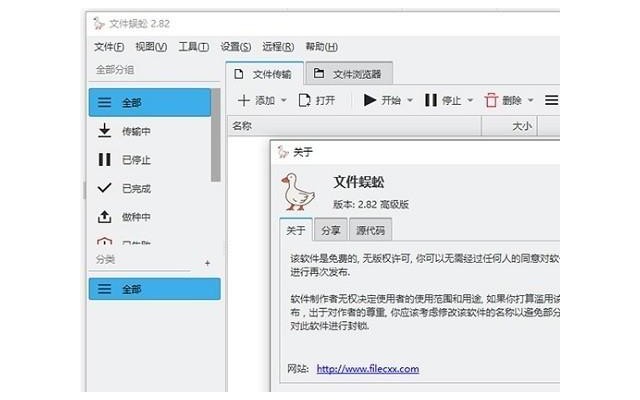Sort by the 名称 column header

pyautogui.click(x=354, y=126)
